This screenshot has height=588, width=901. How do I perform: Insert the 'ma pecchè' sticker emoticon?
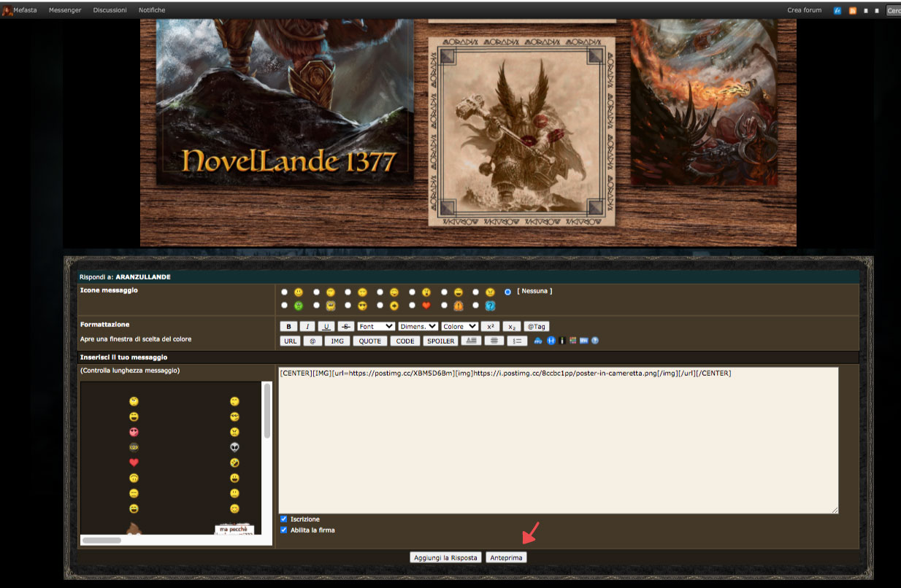tap(234, 530)
